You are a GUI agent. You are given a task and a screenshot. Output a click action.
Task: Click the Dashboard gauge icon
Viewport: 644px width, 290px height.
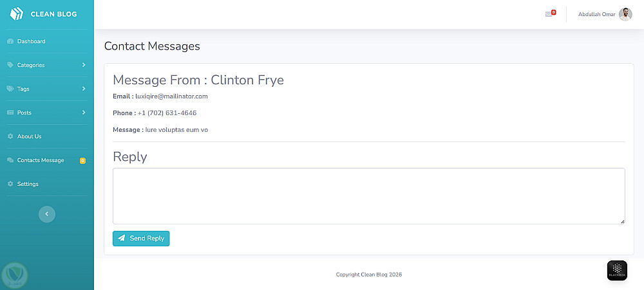(x=10, y=42)
